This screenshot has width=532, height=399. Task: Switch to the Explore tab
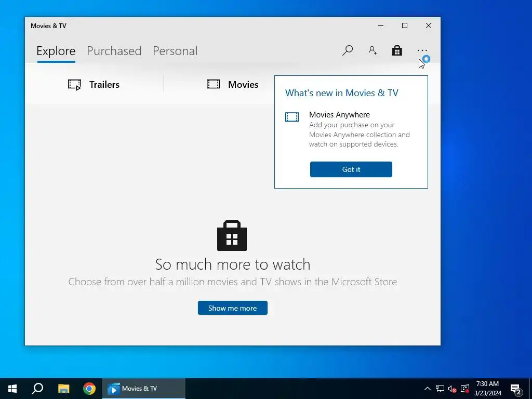tap(56, 51)
